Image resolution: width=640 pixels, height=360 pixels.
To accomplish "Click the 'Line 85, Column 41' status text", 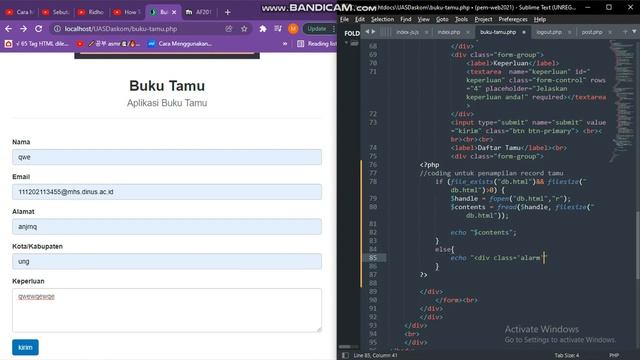I will click(x=376, y=356).
